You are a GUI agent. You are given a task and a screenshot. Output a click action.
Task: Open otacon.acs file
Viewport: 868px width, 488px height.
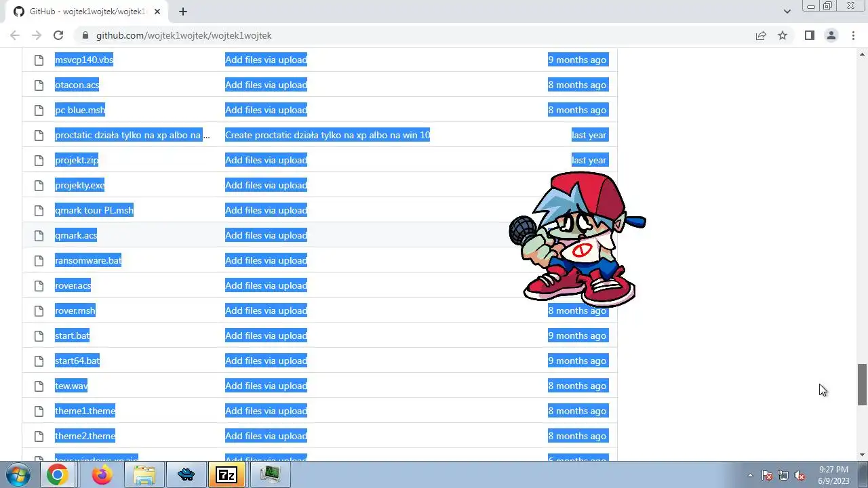(x=77, y=85)
